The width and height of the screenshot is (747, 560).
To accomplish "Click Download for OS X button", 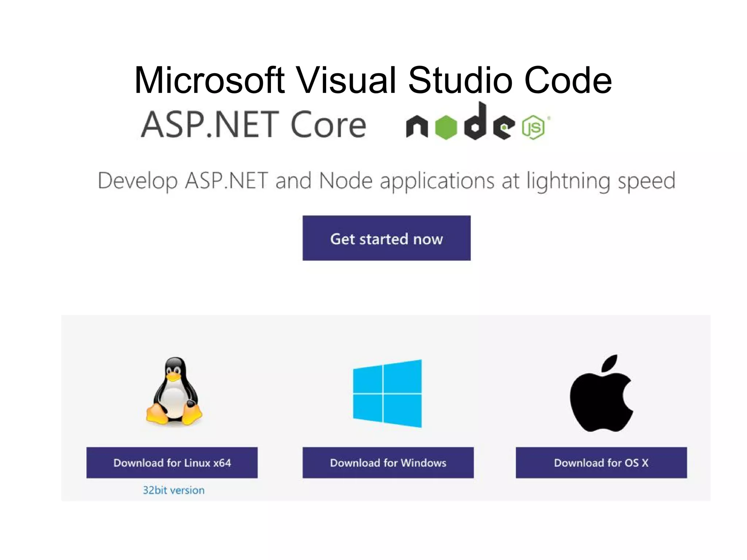I will [601, 463].
